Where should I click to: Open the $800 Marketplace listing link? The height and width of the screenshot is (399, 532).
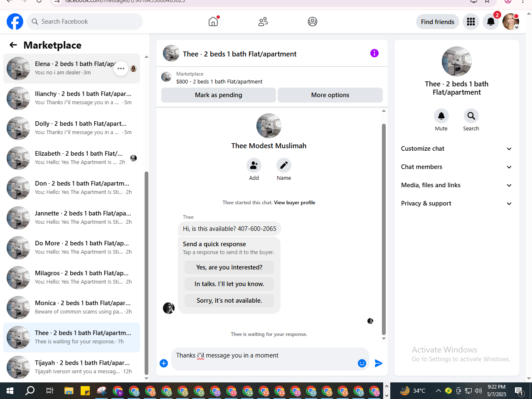(x=219, y=82)
